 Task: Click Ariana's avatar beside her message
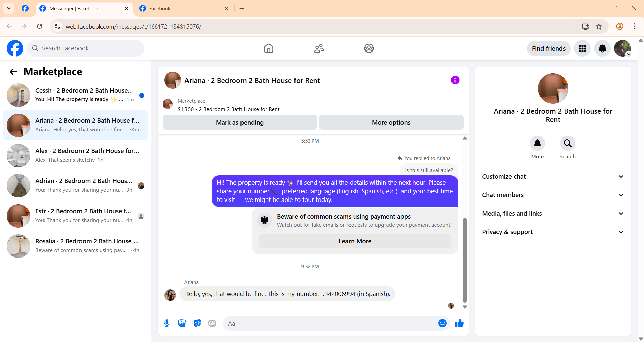pos(170,295)
